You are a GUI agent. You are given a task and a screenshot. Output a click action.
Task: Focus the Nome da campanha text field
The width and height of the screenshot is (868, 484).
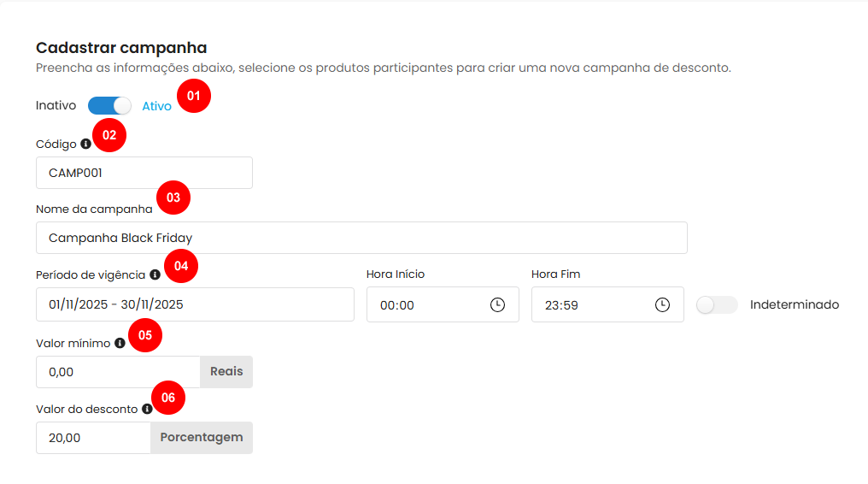point(361,238)
